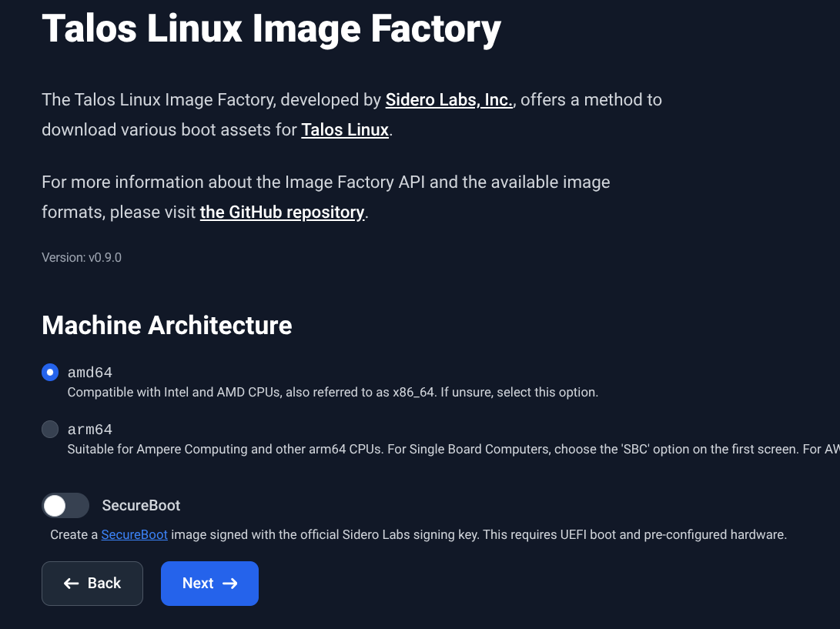Visit the GitHub repository link
Viewport: 840px width, 629px height.
pos(282,212)
